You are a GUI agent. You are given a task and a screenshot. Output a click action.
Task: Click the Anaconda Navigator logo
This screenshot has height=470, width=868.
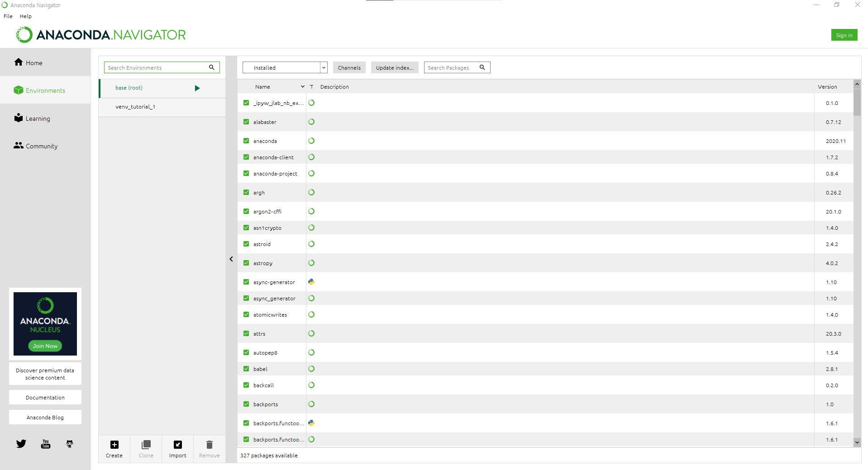click(101, 35)
